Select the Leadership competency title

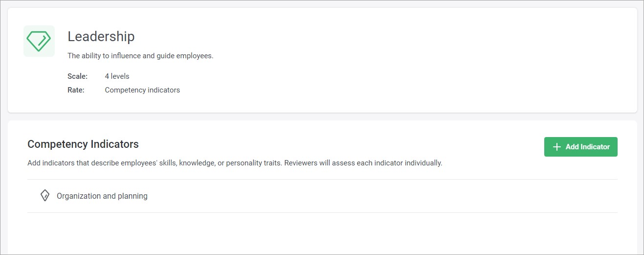pyautogui.click(x=101, y=36)
